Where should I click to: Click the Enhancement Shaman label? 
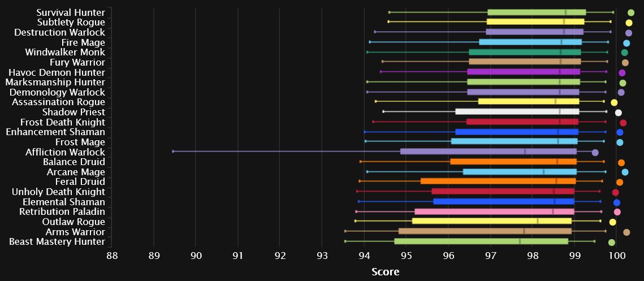(55, 132)
